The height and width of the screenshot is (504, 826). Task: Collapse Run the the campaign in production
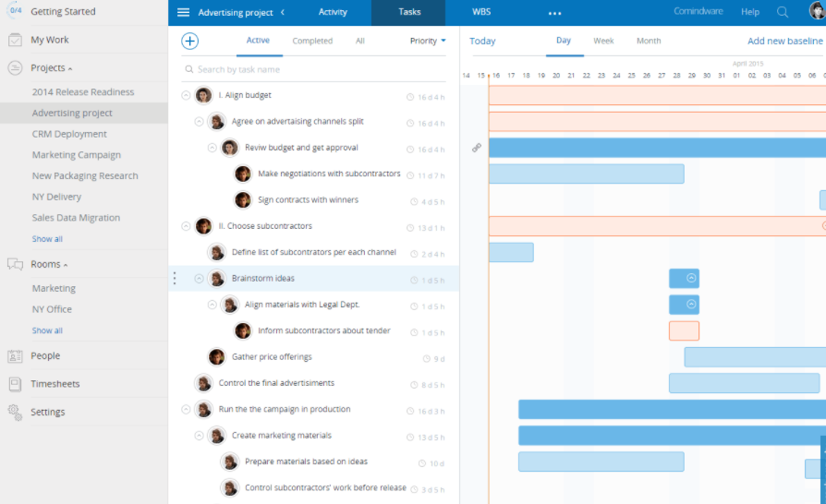click(186, 409)
